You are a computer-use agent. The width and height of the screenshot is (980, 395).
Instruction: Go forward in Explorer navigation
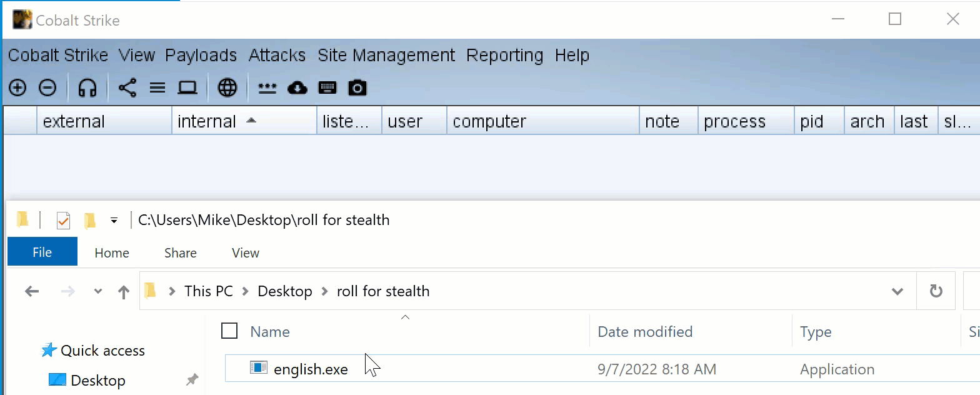[68, 291]
